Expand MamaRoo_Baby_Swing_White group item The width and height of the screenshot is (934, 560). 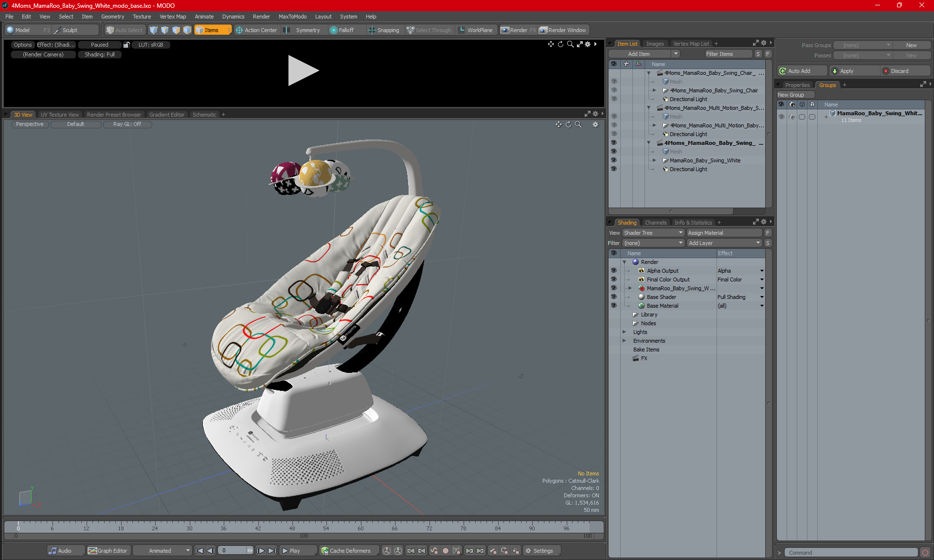[x=654, y=160]
